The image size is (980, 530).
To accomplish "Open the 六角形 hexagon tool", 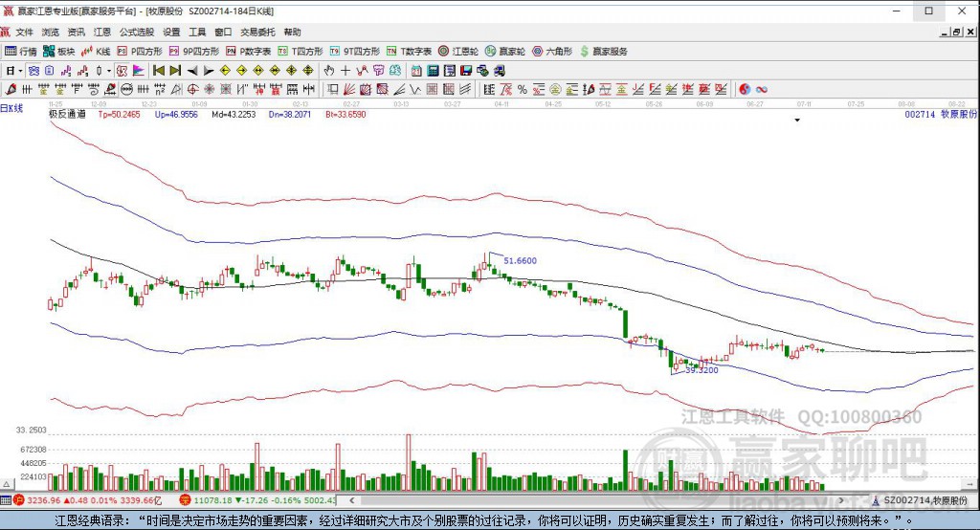I will point(552,52).
